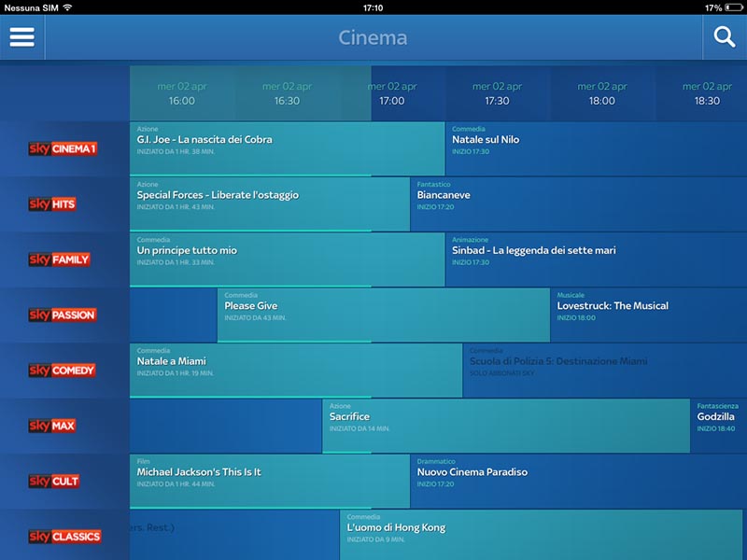Open the Please Give programme
747x560 pixels.
coord(384,315)
